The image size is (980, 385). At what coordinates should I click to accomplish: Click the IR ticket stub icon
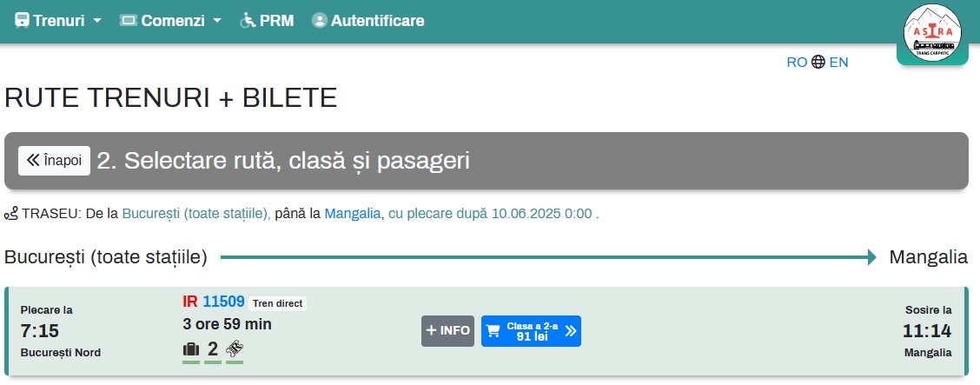coord(235,349)
